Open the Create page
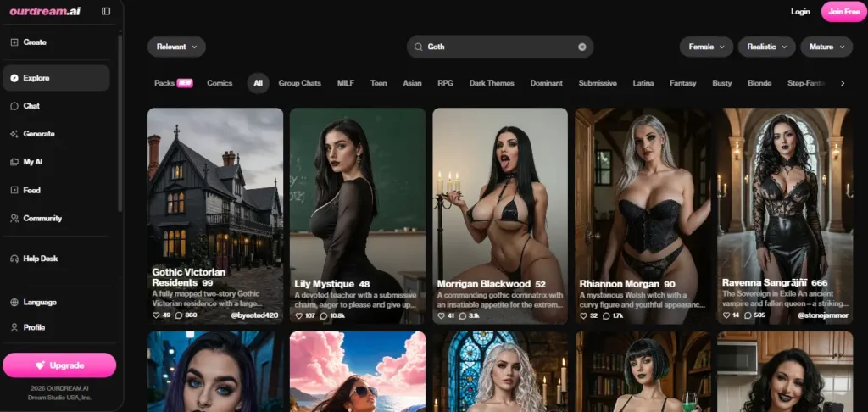 pos(57,42)
